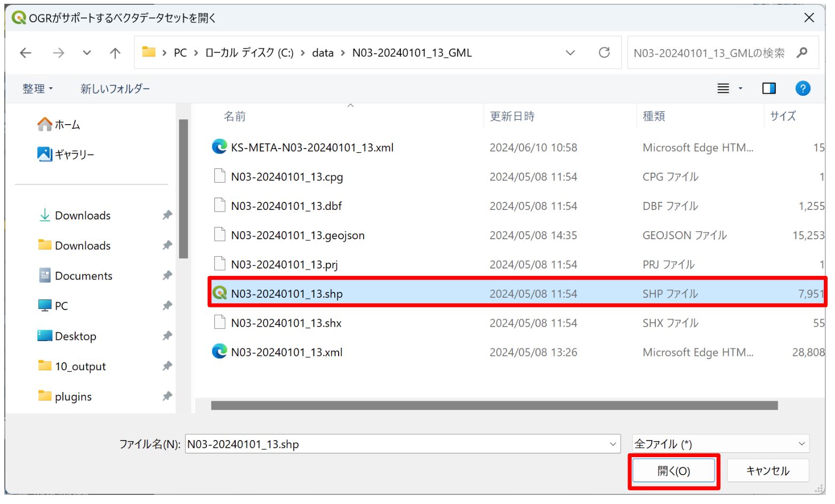Sort by the 更新日時 column header
835x504 pixels.
coord(512,116)
